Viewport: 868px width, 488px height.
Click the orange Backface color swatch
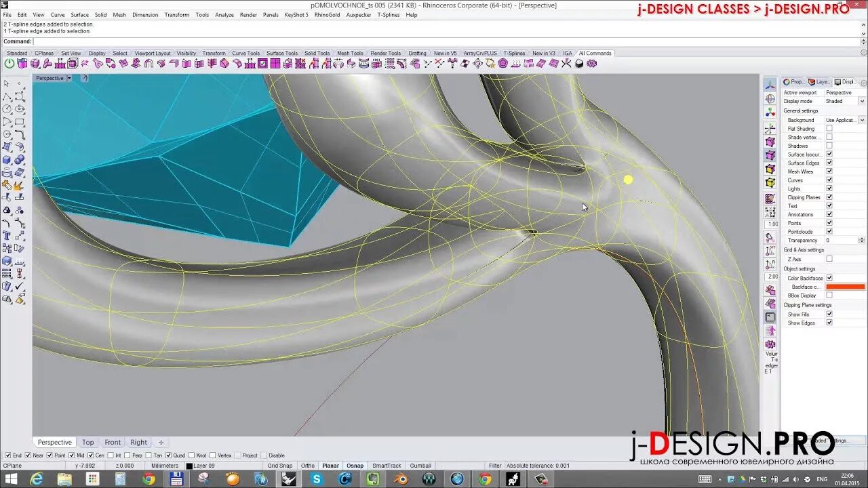click(845, 287)
